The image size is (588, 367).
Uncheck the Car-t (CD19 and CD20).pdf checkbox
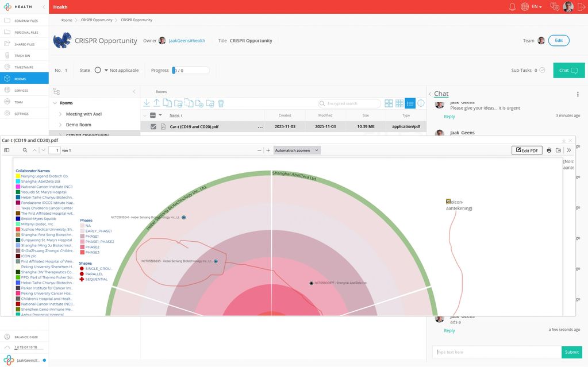[x=153, y=126]
